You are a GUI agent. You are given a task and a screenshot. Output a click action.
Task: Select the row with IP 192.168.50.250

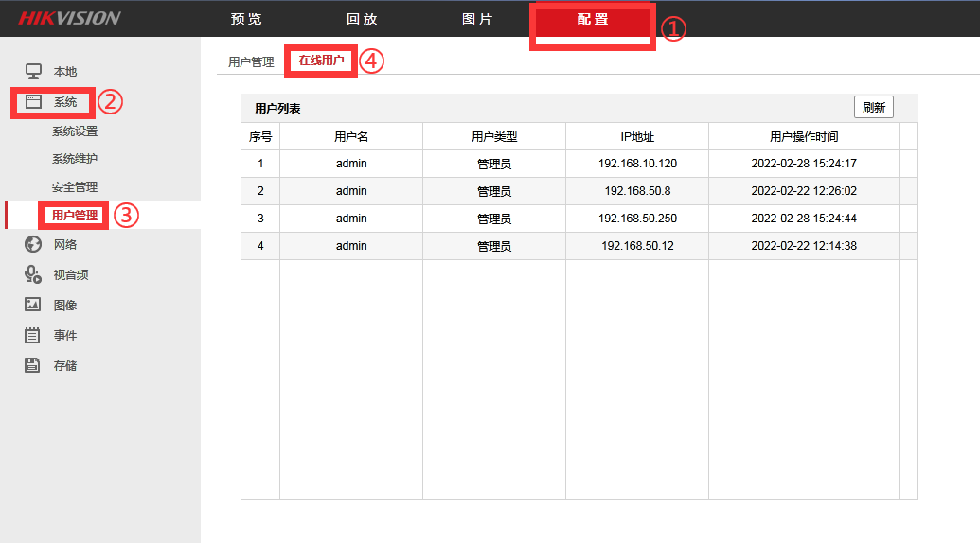click(x=637, y=219)
